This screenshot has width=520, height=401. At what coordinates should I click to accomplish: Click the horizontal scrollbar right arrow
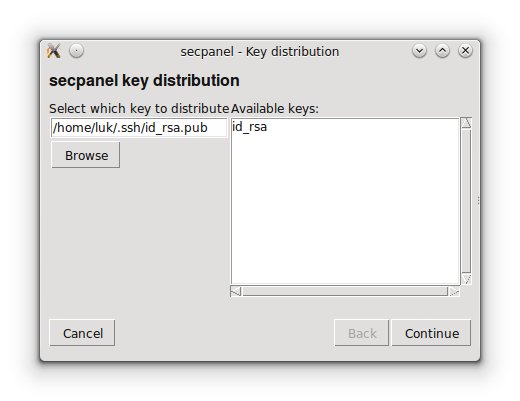454,292
